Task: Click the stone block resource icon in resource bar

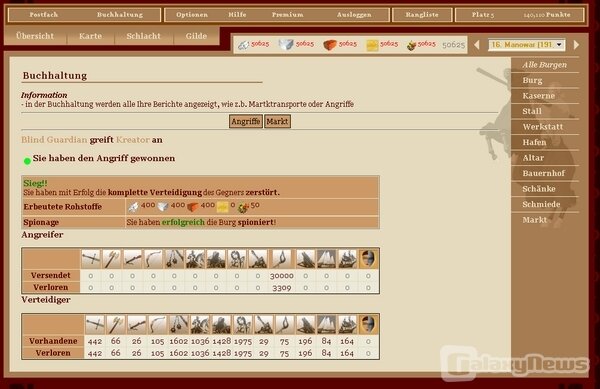Action: [x=286, y=45]
